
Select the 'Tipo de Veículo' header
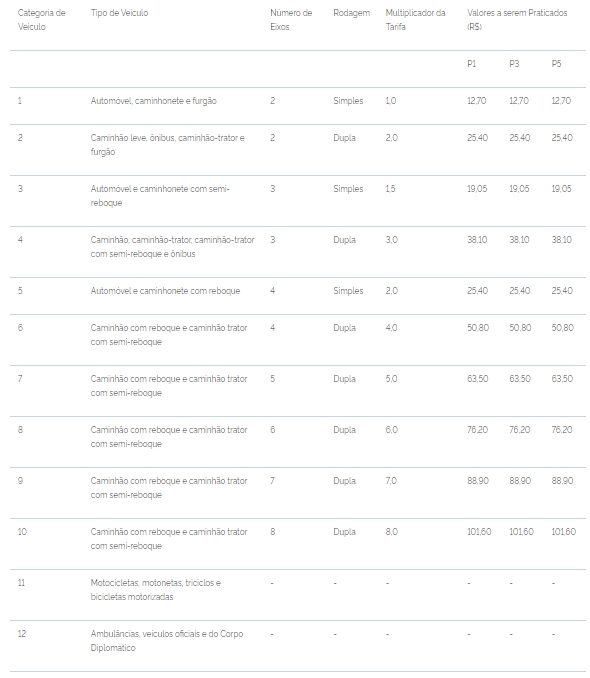(x=119, y=13)
